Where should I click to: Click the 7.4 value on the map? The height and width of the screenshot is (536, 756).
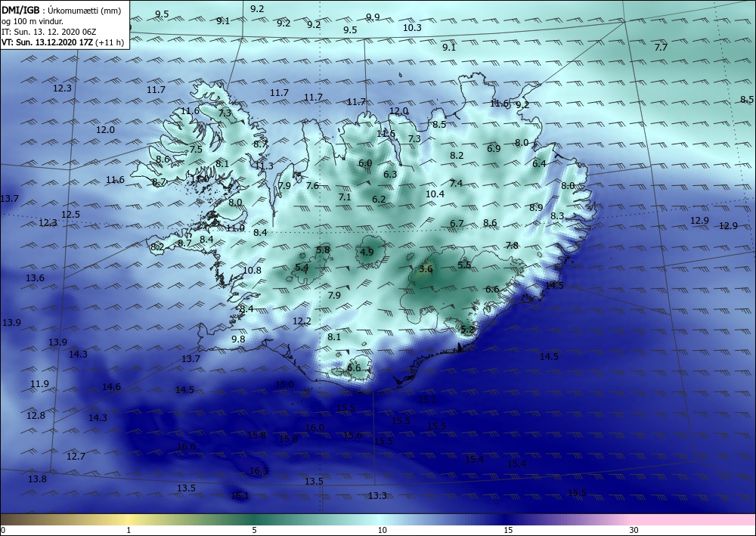456,183
